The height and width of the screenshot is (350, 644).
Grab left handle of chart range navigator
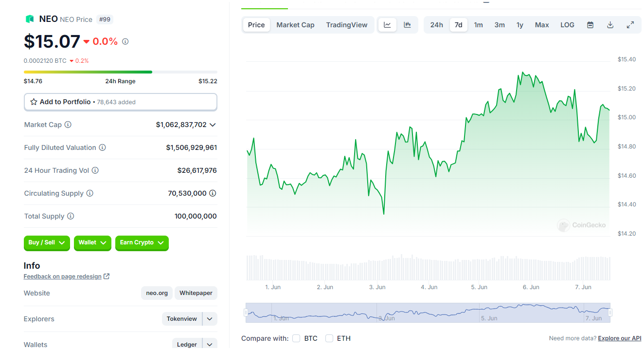tap(246, 313)
